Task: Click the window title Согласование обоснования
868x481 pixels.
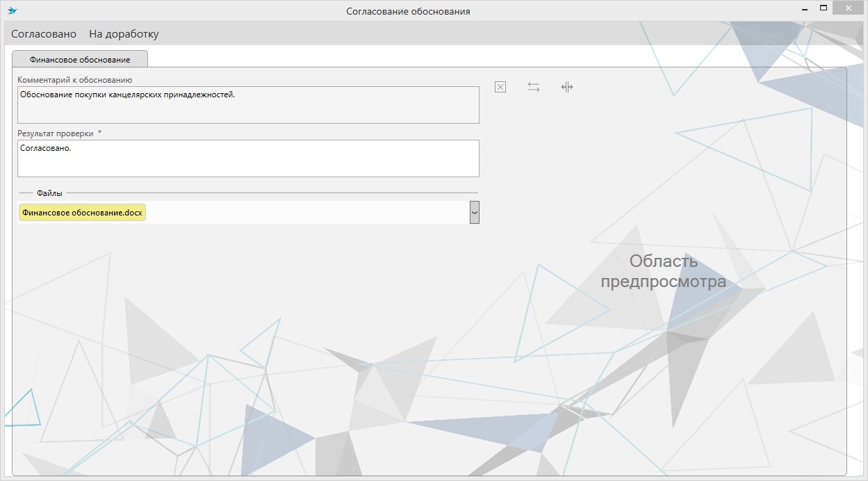Action: tap(408, 11)
